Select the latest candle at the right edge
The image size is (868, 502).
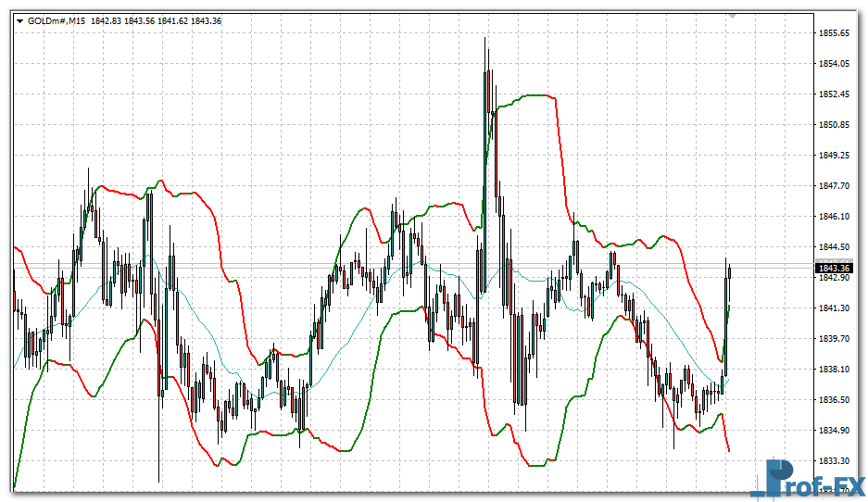click(x=731, y=271)
